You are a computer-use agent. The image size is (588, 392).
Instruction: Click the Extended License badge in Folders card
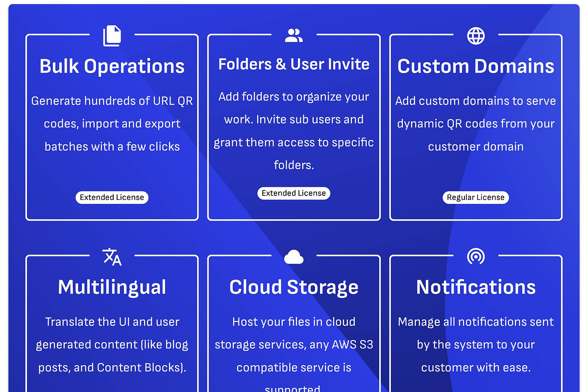tap(294, 193)
